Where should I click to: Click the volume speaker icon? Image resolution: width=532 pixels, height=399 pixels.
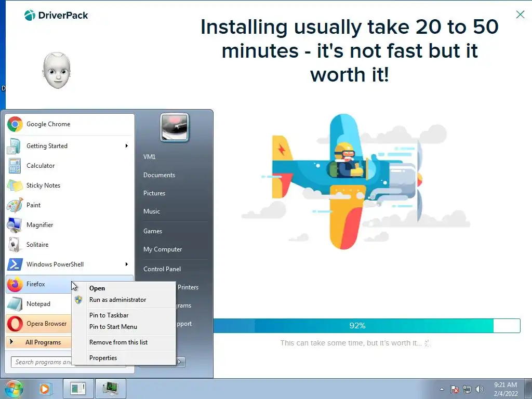[480, 389]
